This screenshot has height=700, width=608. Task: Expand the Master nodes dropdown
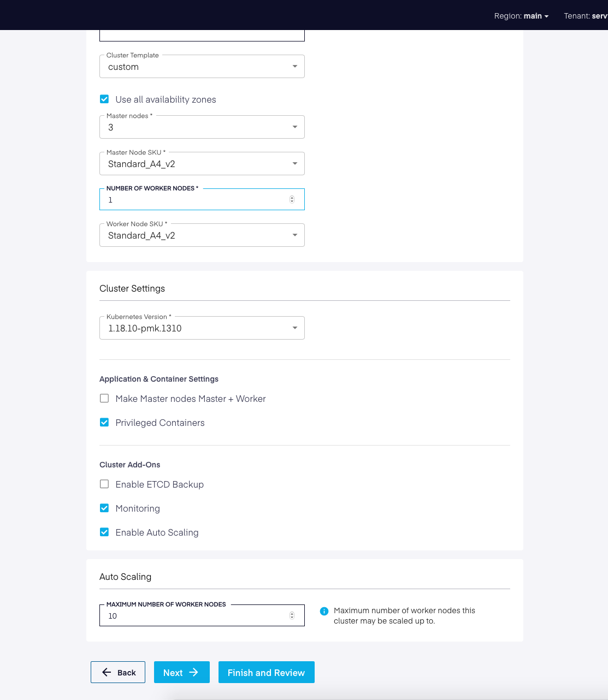[x=202, y=127]
